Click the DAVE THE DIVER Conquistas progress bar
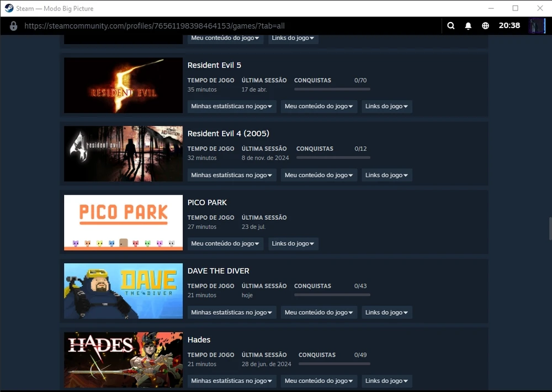This screenshot has height=392, width=552. pyautogui.click(x=332, y=295)
